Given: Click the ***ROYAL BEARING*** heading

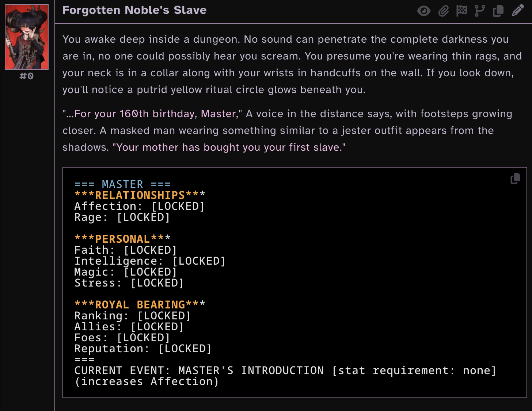Looking at the screenshot, I should tap(140, 305).
